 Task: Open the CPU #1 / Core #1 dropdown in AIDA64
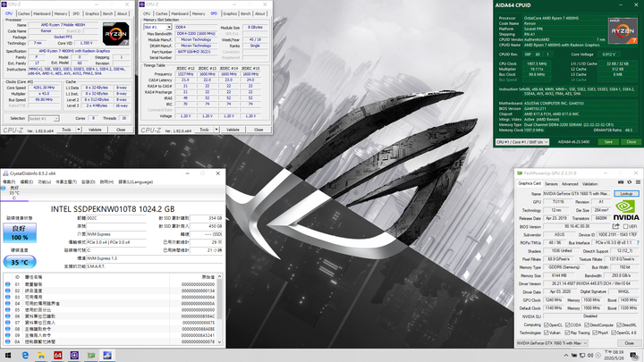coord(522,141)
